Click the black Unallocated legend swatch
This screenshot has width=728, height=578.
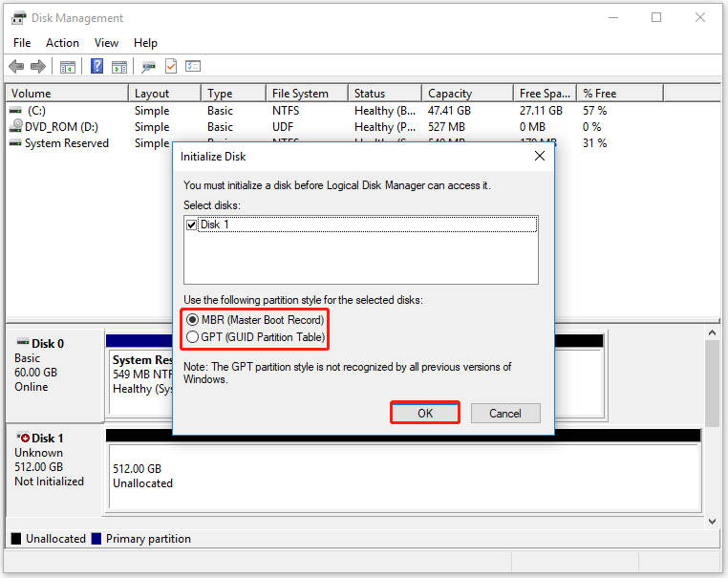(x=16, y=539)
